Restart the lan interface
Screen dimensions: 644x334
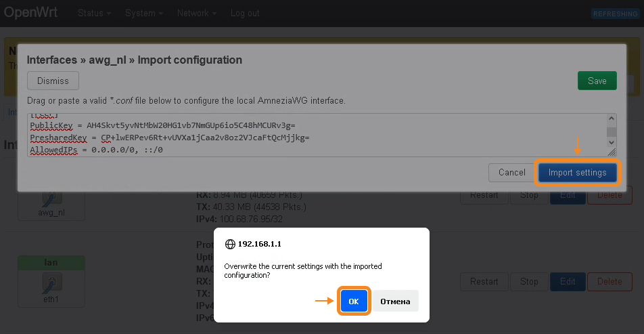pos(484,282)
